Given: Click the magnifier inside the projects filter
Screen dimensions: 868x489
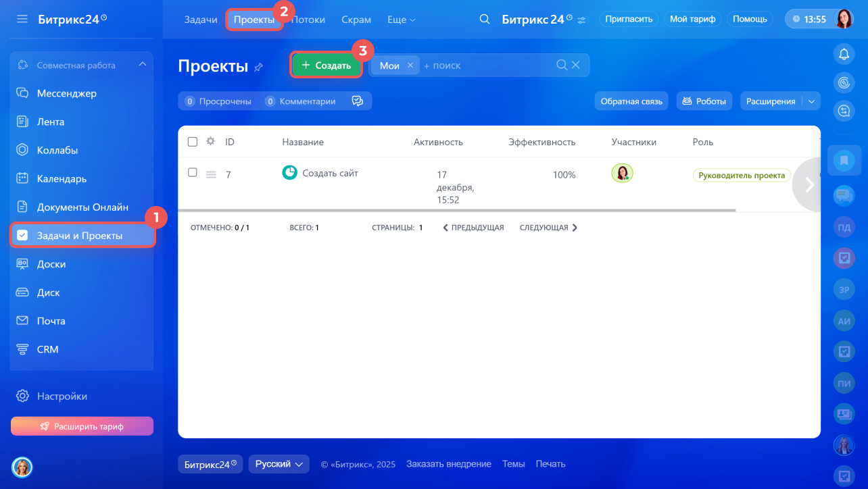Looking at the screenshot, I should [x=562, y=65].
